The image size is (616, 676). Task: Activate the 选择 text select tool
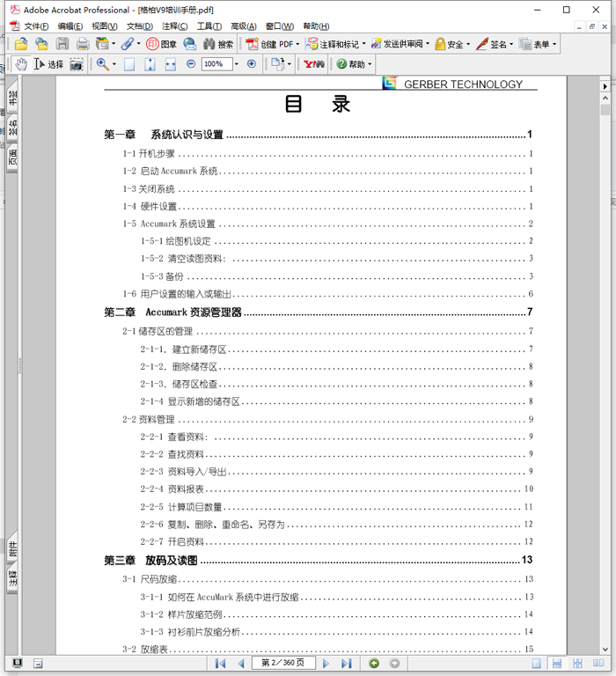point(48,64)
